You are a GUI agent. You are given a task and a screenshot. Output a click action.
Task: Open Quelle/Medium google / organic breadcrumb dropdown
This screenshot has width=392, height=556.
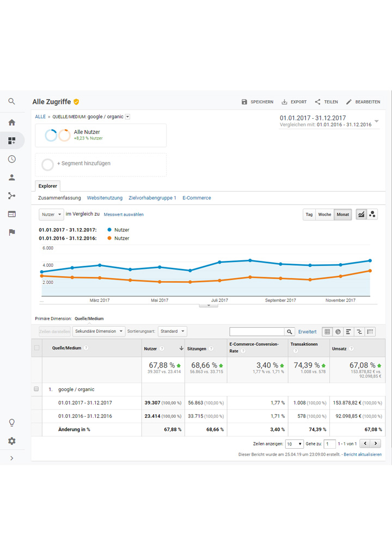click(x=127, y=117)
